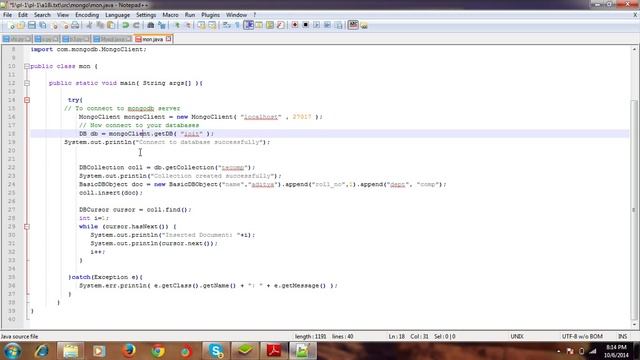
Task: Undo using the green arrow icon
Action: click(125, 25)
